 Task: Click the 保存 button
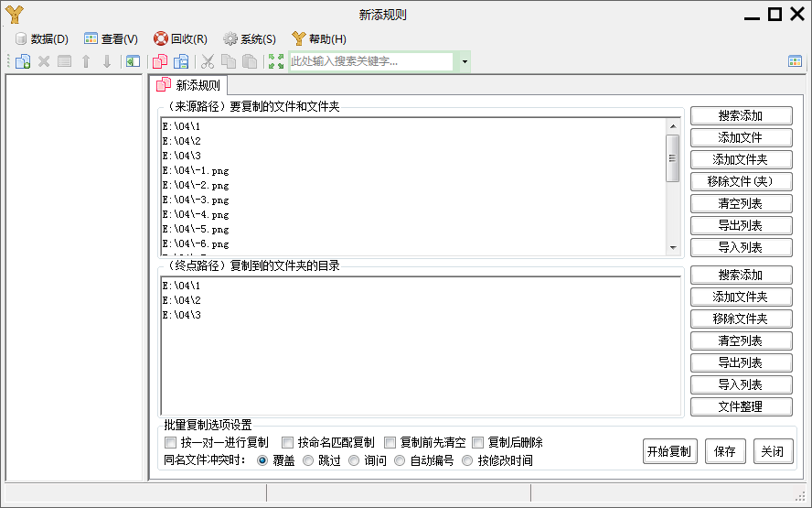[x=725, y=451]
